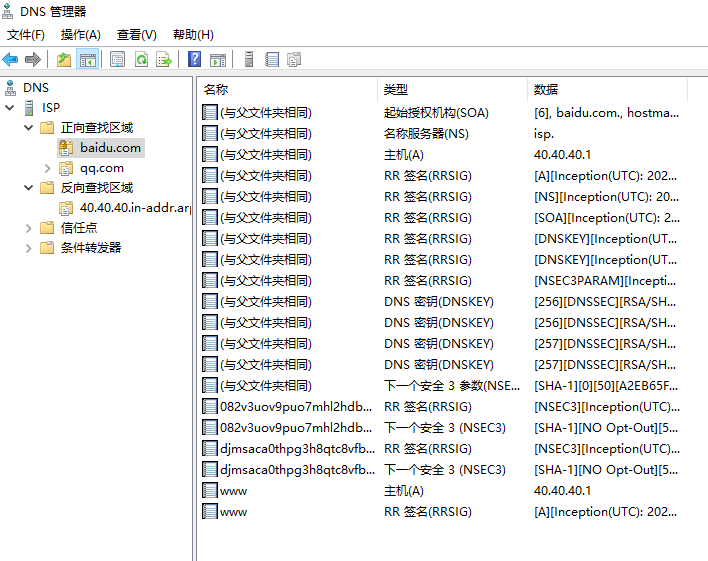Collapse the 正向查找区域 node
The image size is (708, 561).
(x=28, y=128)
